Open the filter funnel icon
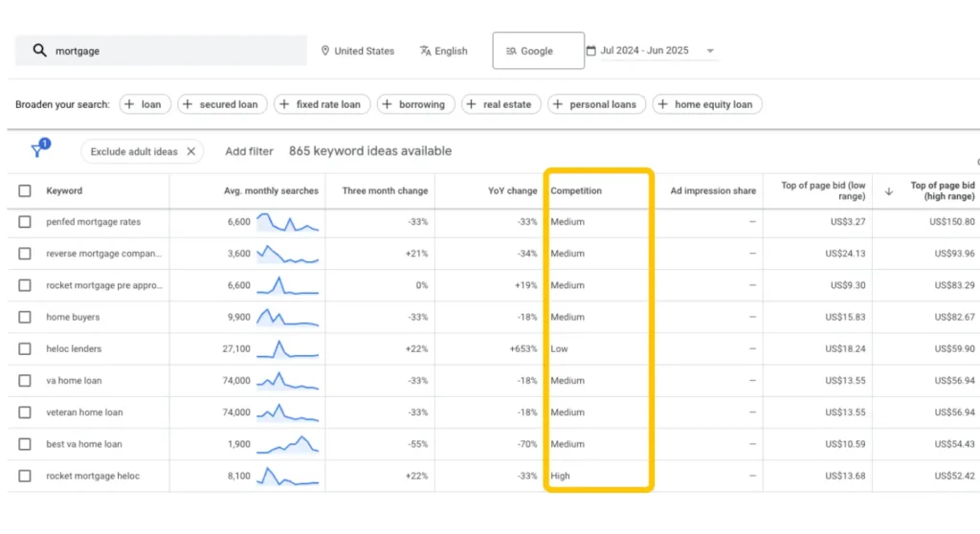980x534 pixels. pyautogui.click(x=39, y=149)
